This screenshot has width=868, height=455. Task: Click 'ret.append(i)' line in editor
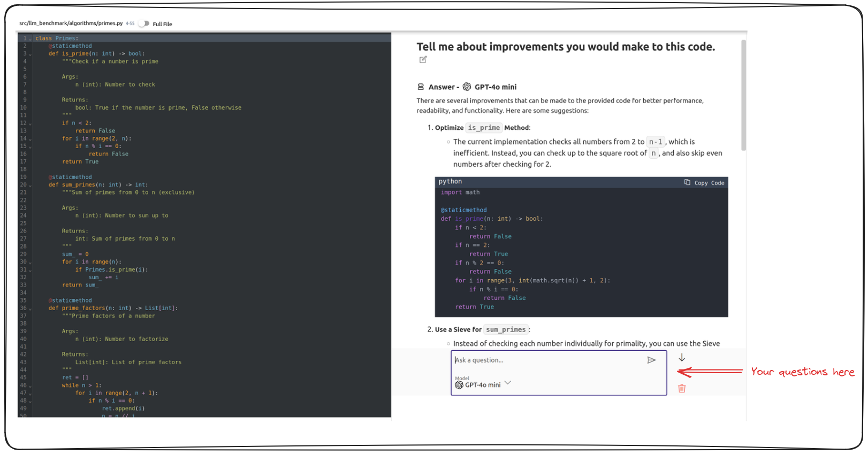(x=124, y=408)
